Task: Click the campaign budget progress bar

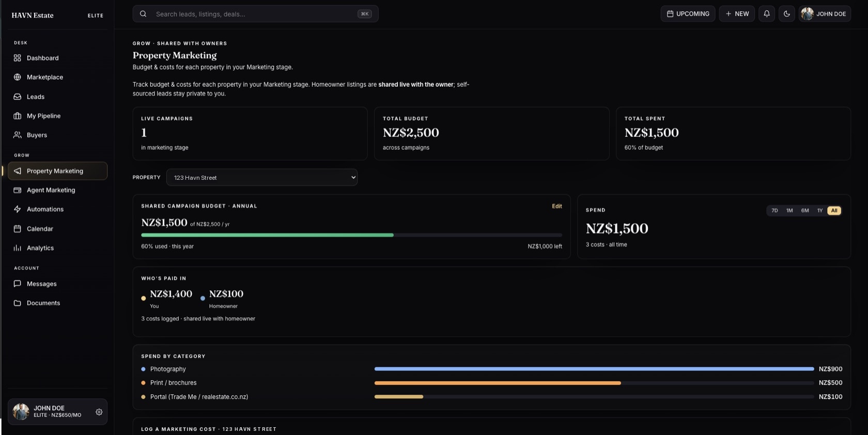Action: pos(351,235)
